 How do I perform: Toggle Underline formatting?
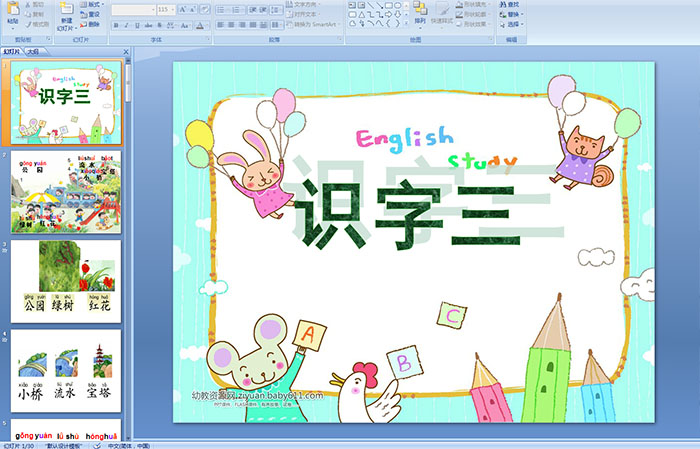[x=137, y=25]
